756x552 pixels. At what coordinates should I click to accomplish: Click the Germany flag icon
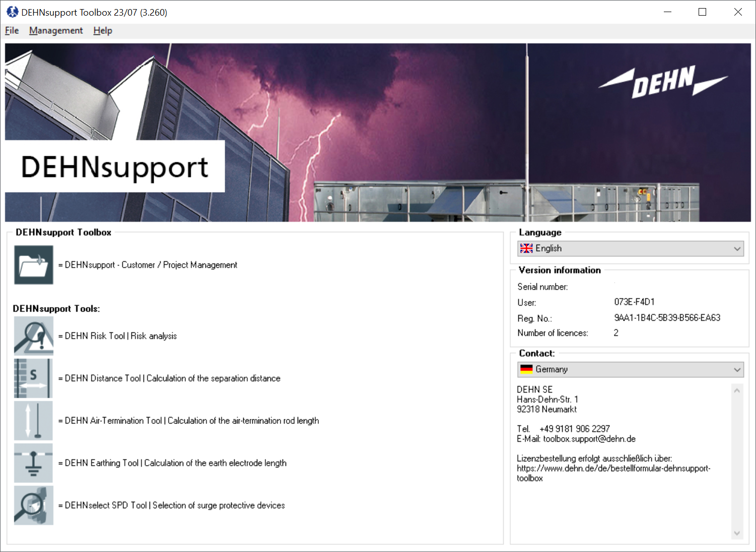526,369
